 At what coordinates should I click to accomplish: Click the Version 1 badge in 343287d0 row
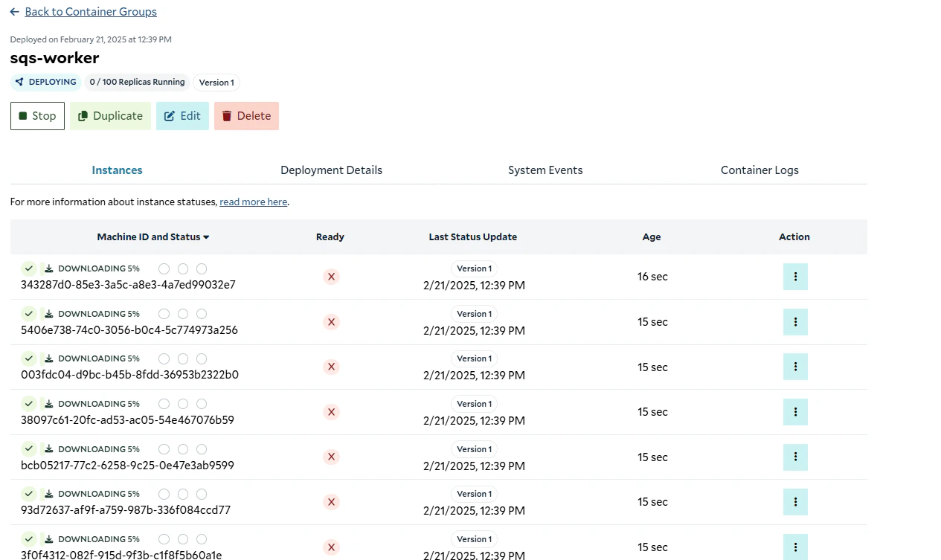[474, 268]
